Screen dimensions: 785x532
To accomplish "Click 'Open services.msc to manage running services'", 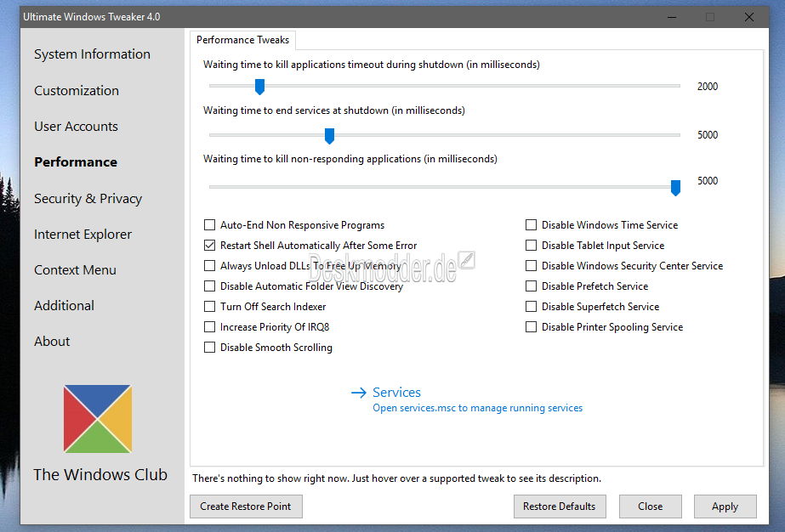I will tap(478, 408).
